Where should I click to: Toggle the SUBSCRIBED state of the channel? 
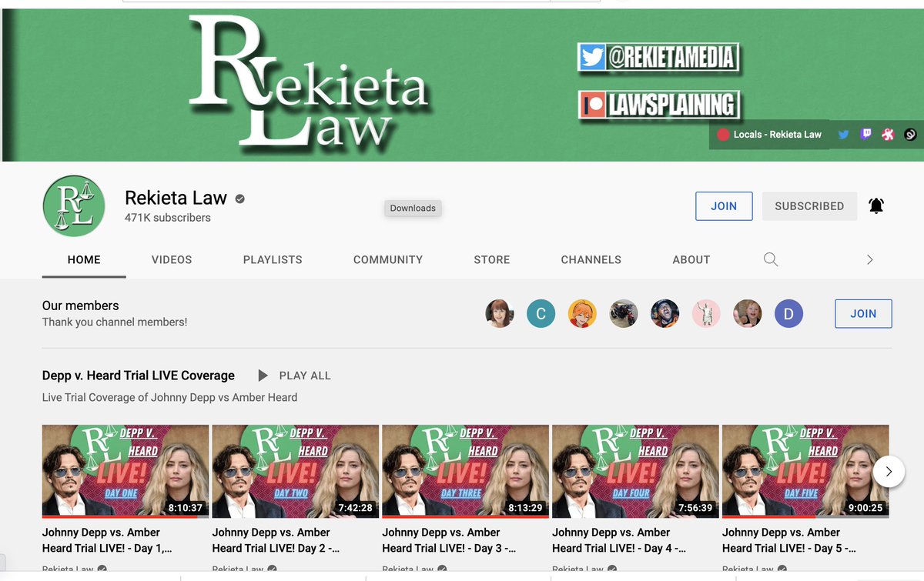coord(809,205)
